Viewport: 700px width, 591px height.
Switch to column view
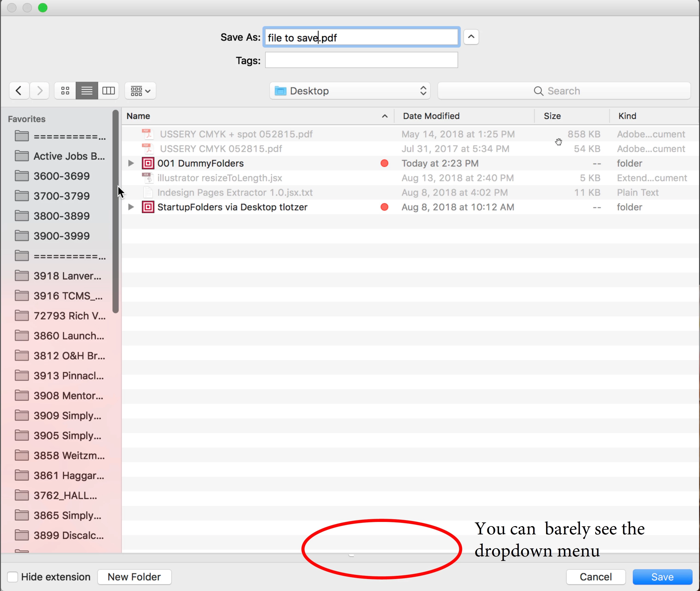tap(109, 90)
